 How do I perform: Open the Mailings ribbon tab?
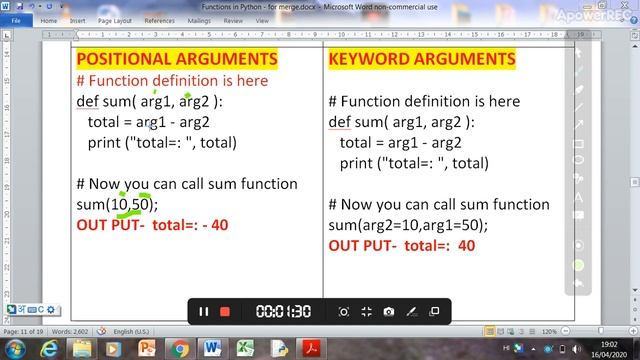point(199,20)
